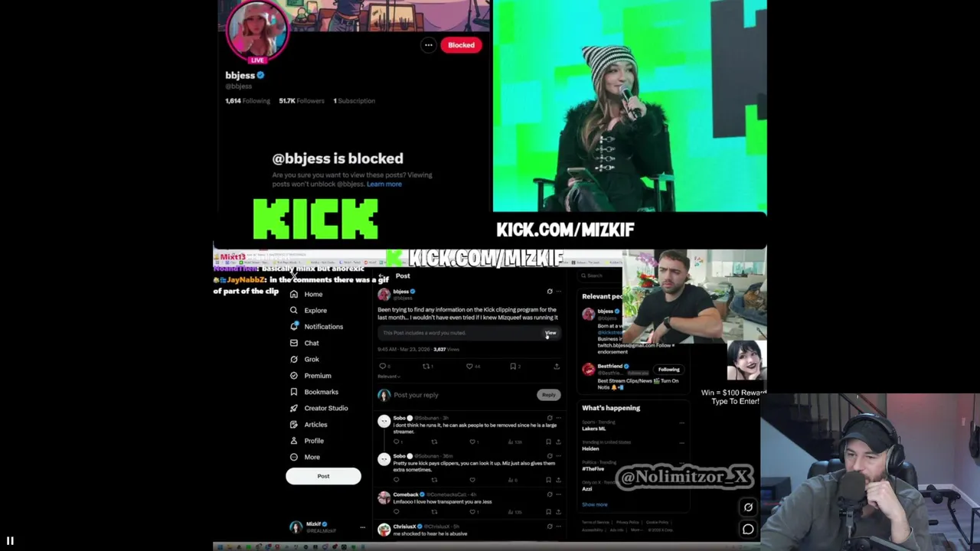Click the X Search field

point(601,275)
